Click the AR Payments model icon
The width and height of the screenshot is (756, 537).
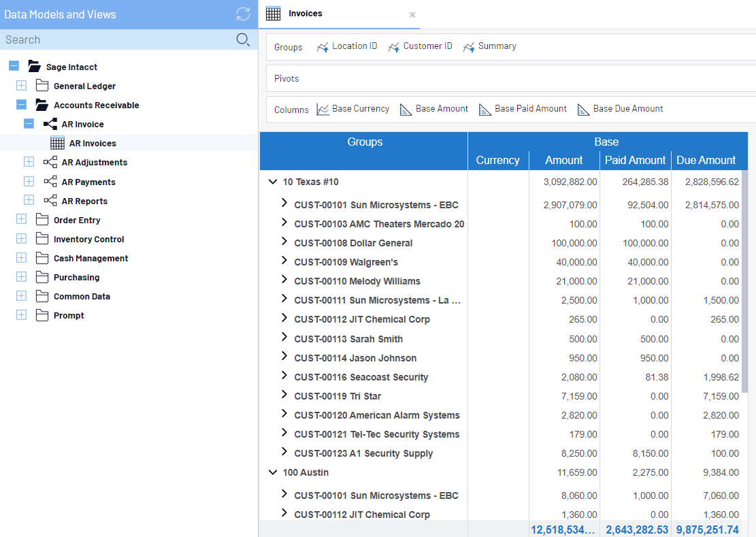pos(50,182)
